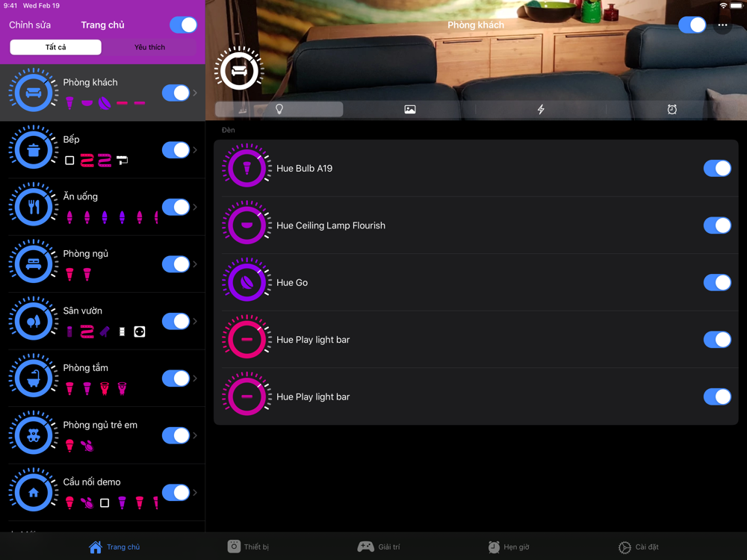The image size is (747, 560).
Task: Tap the battery status icon
Action: pos(736,6)
